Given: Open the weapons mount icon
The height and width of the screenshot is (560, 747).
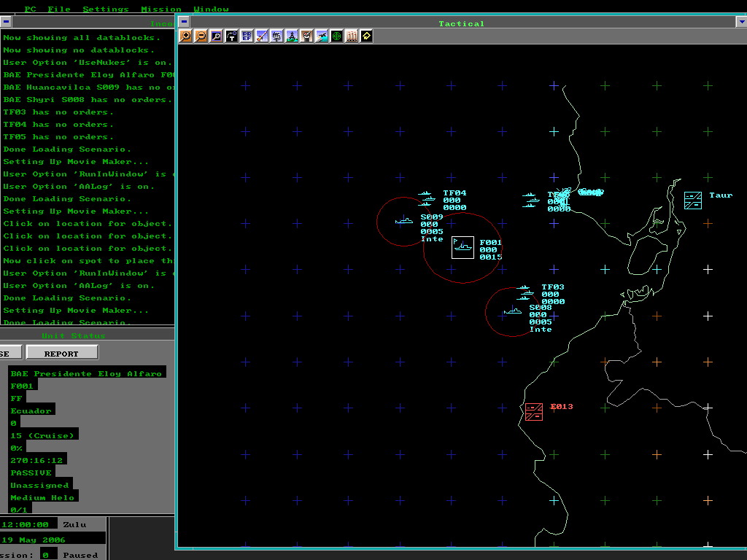Looking at the screenshot, I should pyautogui.click(x=306, y=36).
